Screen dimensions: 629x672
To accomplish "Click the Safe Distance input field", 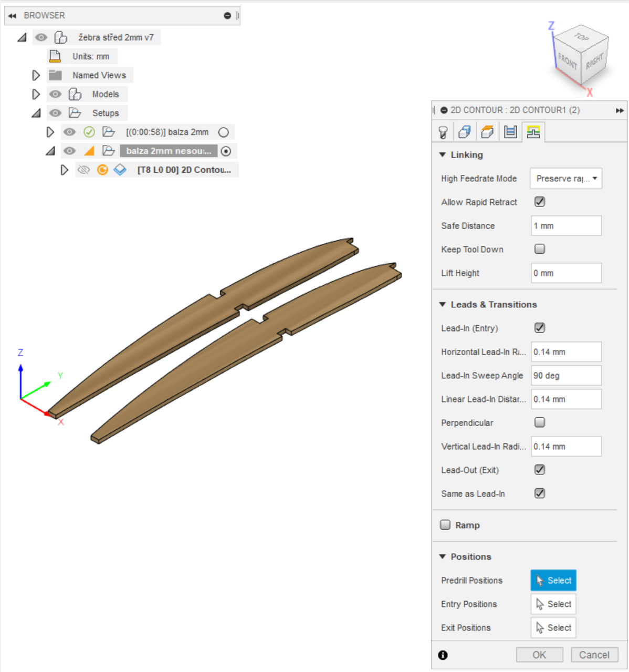I will [x=566, y=226].
